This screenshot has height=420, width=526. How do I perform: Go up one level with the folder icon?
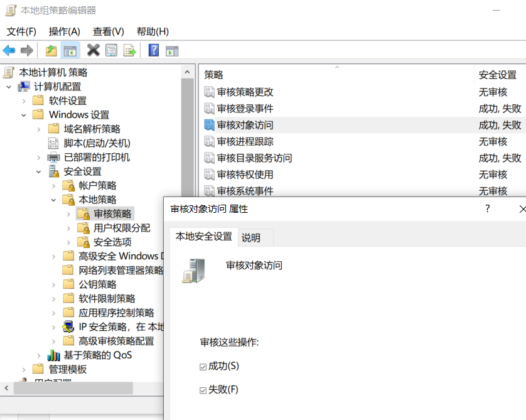point(51,51)
